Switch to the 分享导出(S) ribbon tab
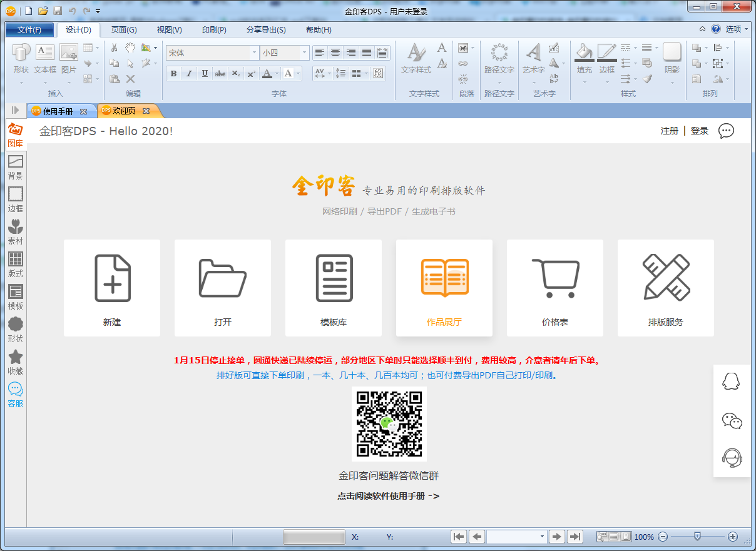The height and width of the screenshot is (551, 756). [266, 29]
